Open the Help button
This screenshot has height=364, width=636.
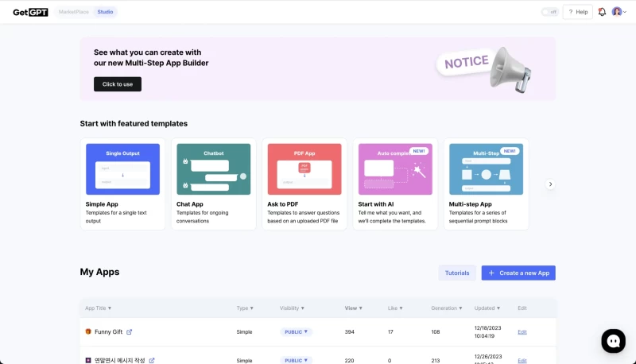pos(578,12)
